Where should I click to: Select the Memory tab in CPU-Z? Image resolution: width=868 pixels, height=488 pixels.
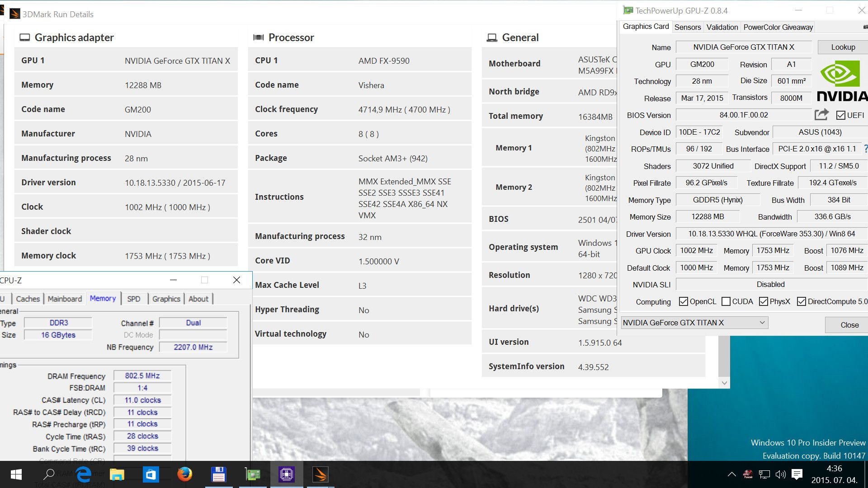(x=103, y=298)
